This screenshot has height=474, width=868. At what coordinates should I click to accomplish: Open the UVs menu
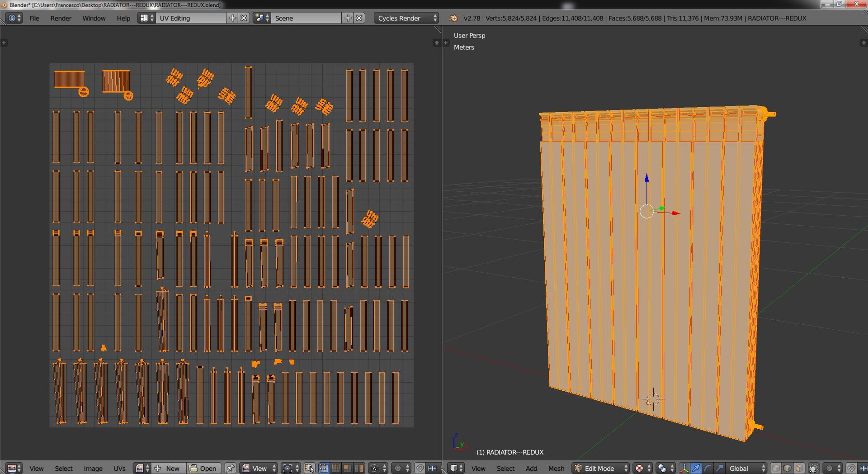click(x=119, y=468)
